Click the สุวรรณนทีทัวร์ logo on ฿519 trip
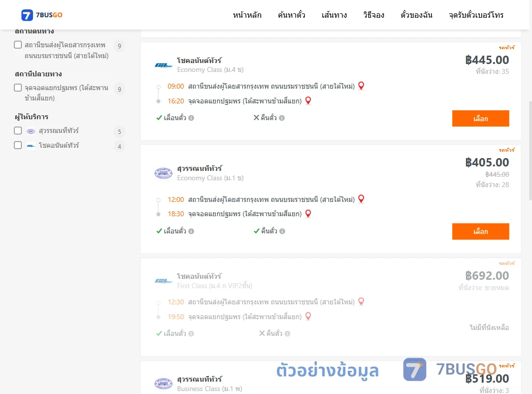Image resolution: width=532 pixels, height=394 pixels. coord(164,384)
